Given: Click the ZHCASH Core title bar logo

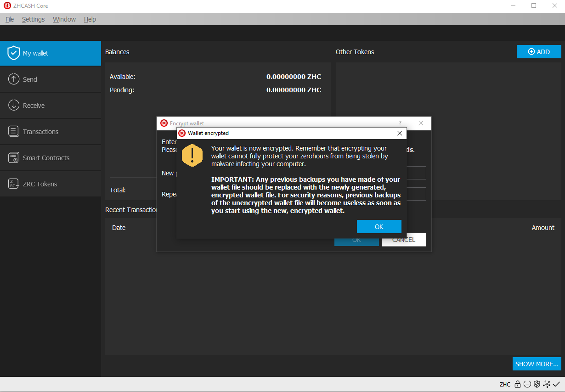Looking at the screenshot, I should click(7, 6).
